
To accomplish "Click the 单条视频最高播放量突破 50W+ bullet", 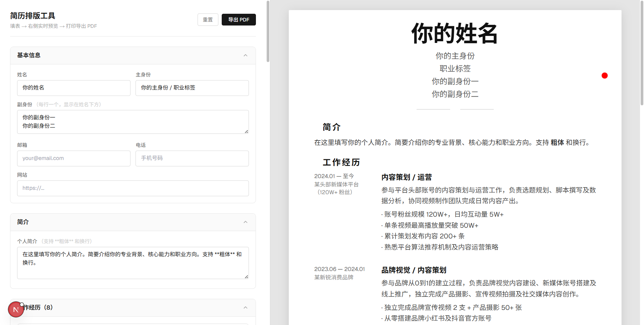I will tap(430, 225).
